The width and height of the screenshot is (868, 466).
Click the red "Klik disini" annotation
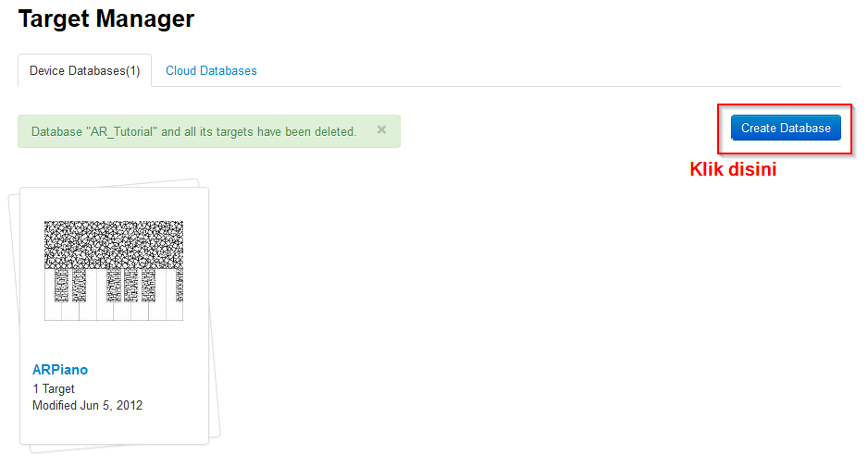click(x=733, y=170)
